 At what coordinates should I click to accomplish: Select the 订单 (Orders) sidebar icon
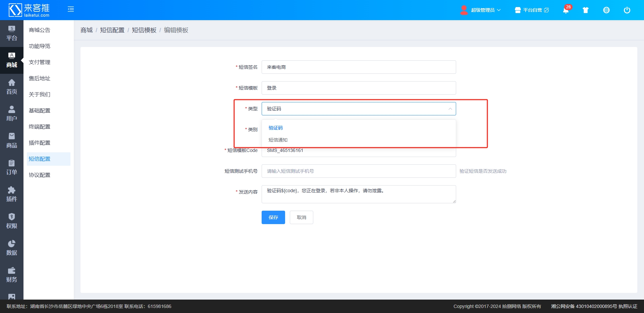click(12, 167)
